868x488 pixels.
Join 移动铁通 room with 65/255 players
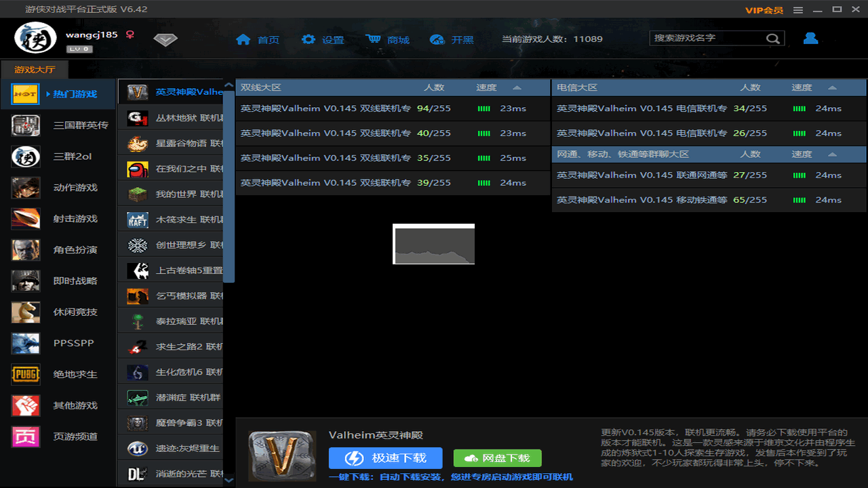coord(709,200)
